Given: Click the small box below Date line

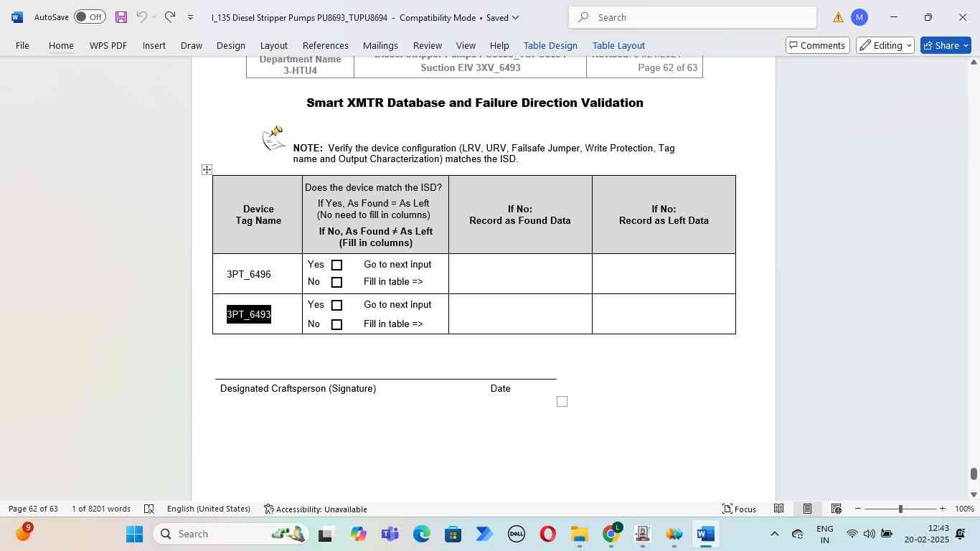Looking at the screenshot, I should click(x=562, y=402).
